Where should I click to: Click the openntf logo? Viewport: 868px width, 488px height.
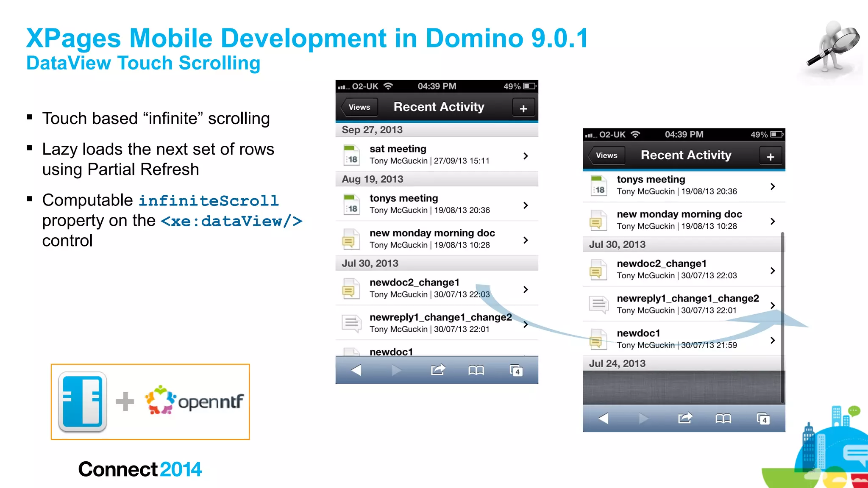tap(194, 400)
